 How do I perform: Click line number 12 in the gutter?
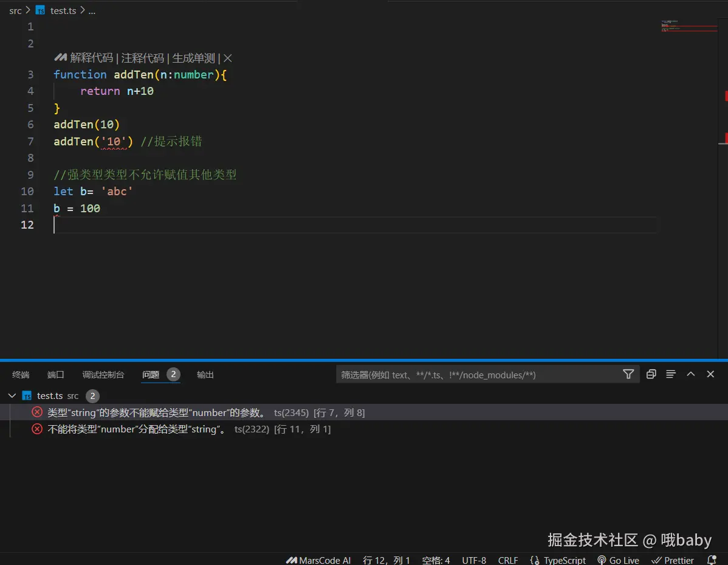pyautogui.click(x=27, y=225)
